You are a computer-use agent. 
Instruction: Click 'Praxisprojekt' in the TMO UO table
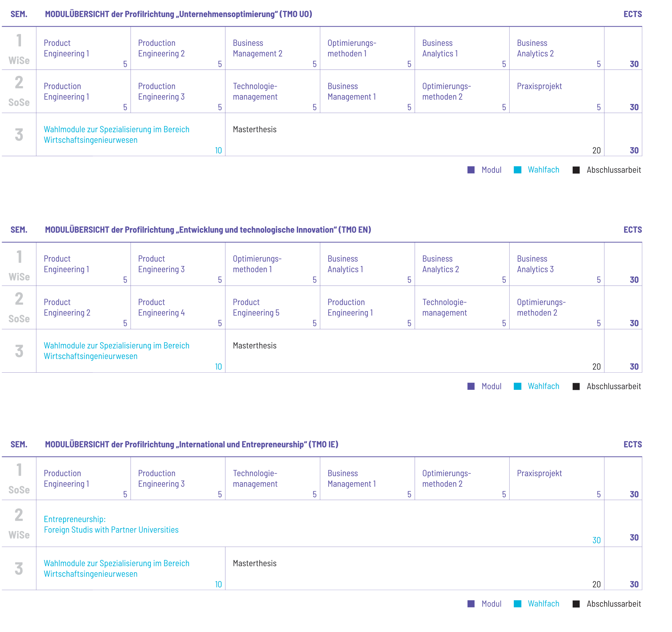point(539,86)
